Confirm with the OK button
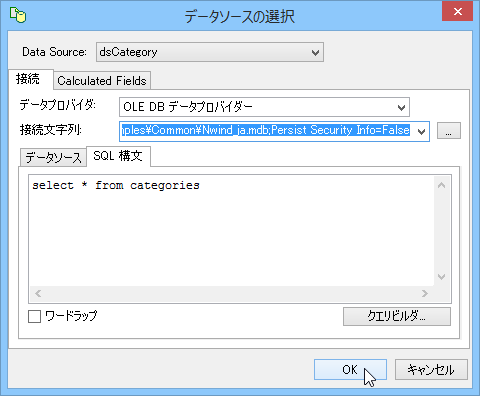Image resolution: width=480 pixels, height=396 pixels. (x=350, y=369)
